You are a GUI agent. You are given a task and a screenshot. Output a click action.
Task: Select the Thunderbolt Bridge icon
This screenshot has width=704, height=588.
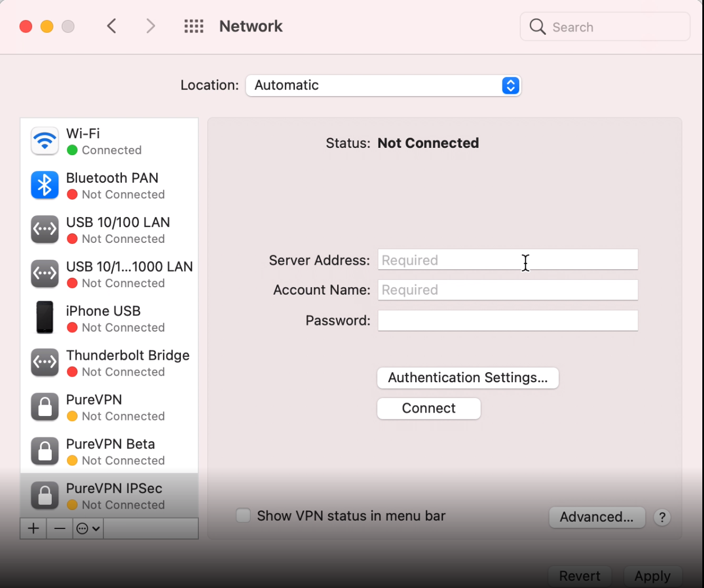point(44,362)
